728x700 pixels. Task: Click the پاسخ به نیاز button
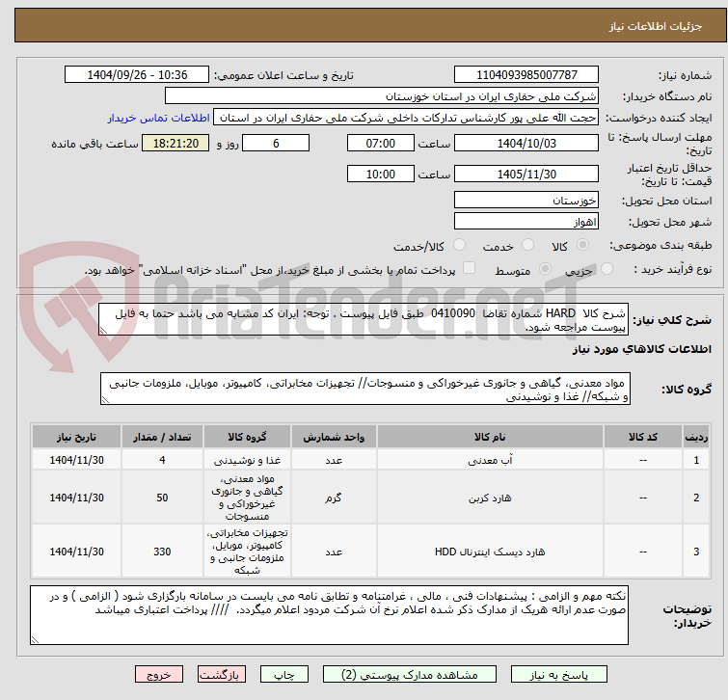tap(558, 675)
